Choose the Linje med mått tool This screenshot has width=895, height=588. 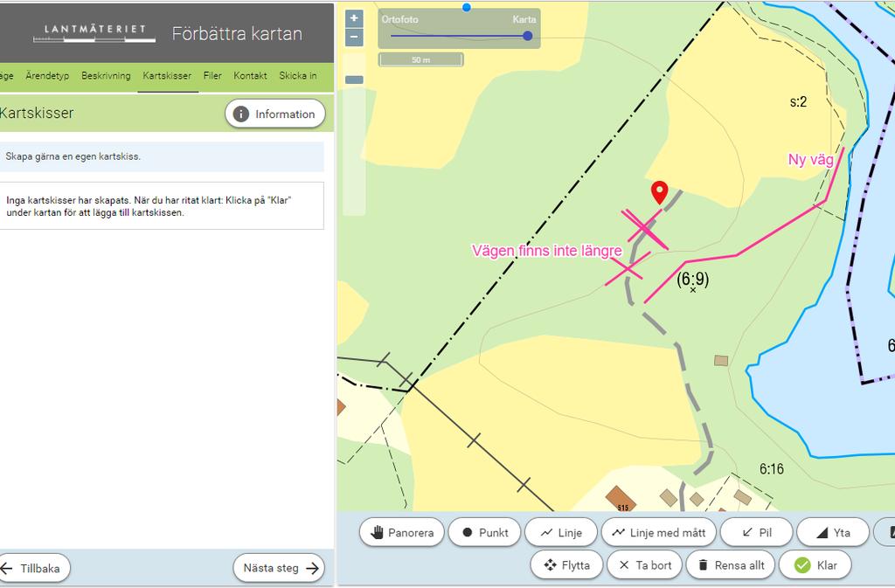click(659, 533)
